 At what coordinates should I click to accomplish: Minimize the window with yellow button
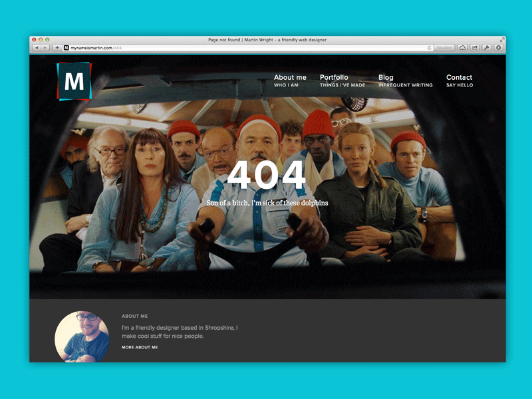click(x=41, y=40)
